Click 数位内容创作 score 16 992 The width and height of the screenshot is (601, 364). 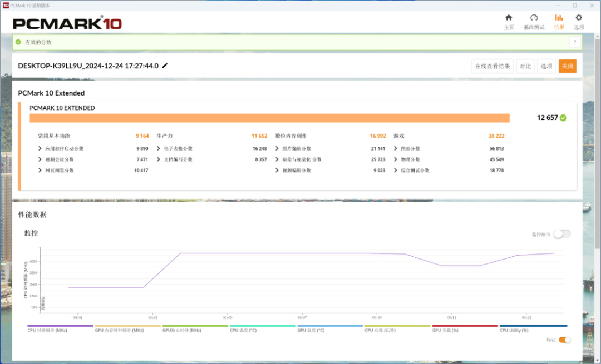pos(378,136)
